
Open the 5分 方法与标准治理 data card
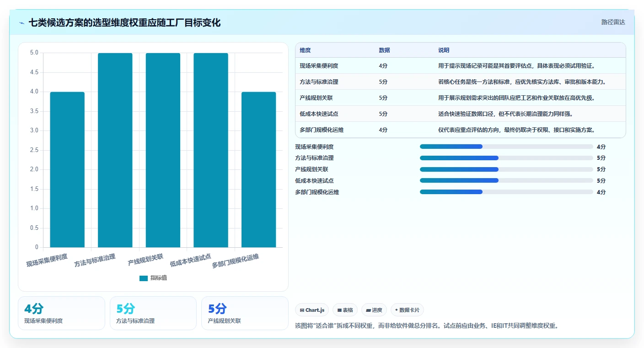pyautogui.click(x=153, y=313)
